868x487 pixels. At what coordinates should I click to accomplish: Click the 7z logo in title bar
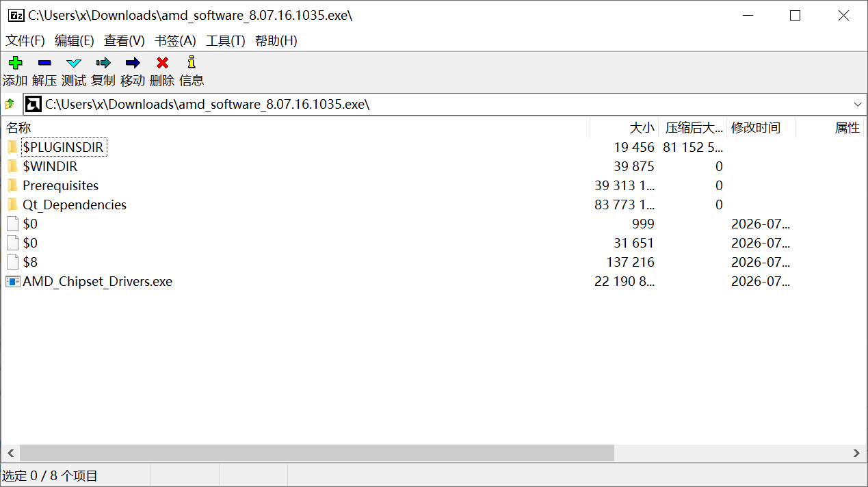pyautogui.click(x=16, y=15)
